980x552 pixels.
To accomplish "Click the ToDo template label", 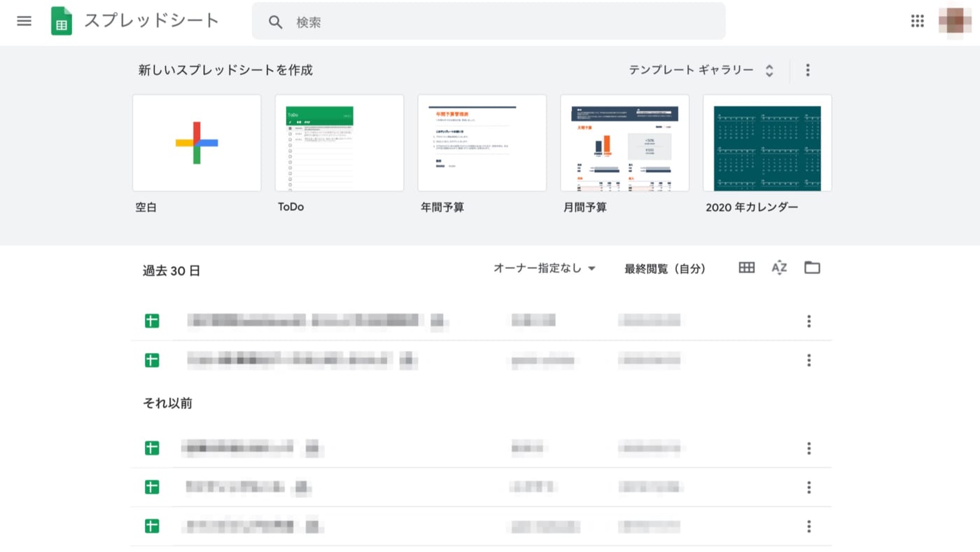I will tap(290, 207).
